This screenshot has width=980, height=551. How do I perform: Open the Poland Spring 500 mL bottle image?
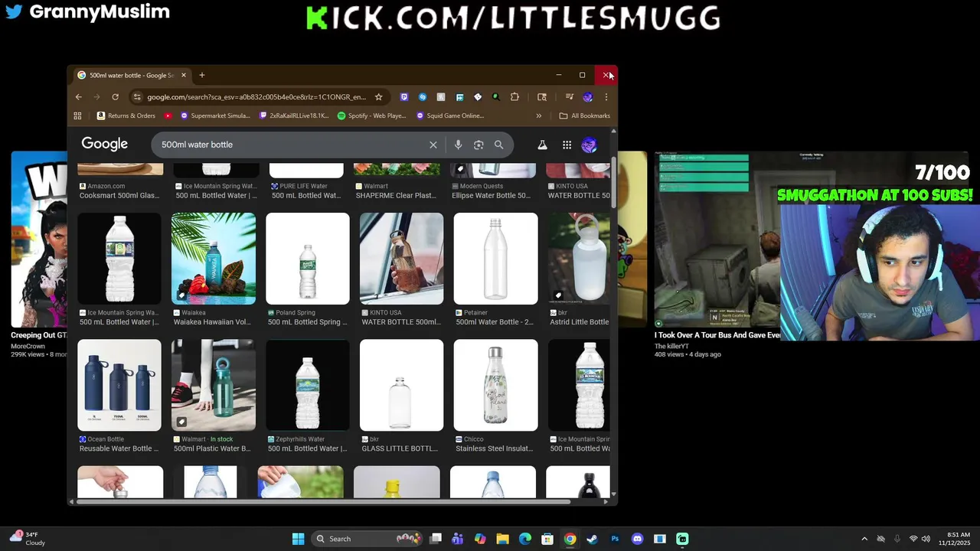308,259
